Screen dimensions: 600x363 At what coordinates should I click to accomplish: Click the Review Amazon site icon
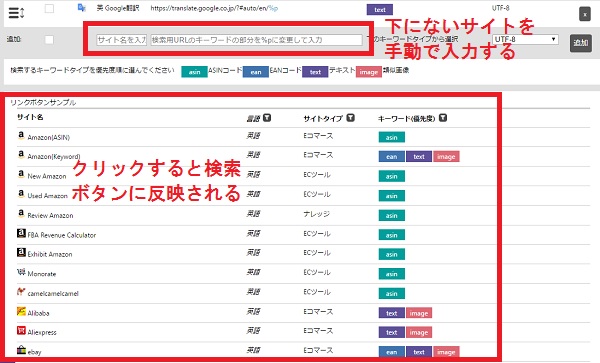tap(21, 213)
